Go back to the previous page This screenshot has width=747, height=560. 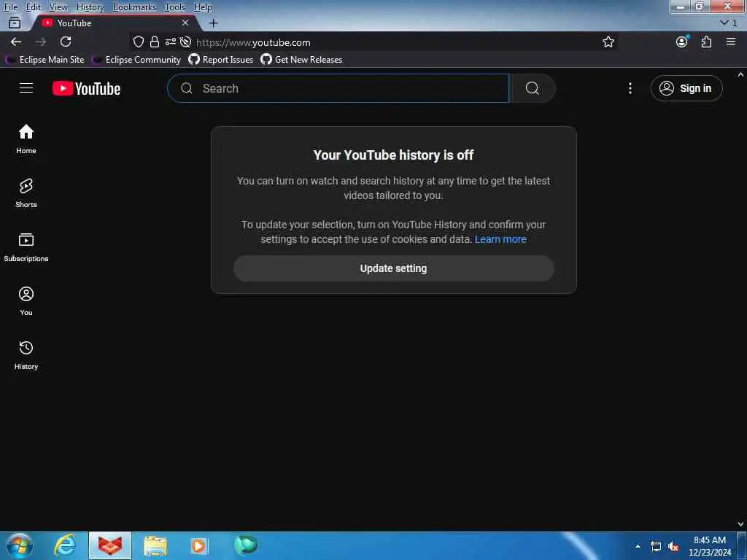click(x=16, y=42)
